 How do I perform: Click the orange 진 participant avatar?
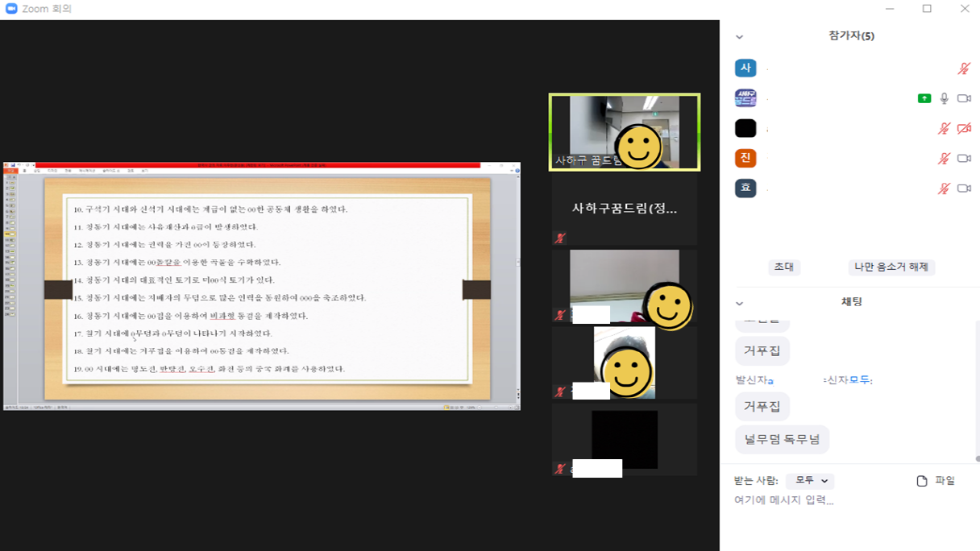(x=745, y=158)
